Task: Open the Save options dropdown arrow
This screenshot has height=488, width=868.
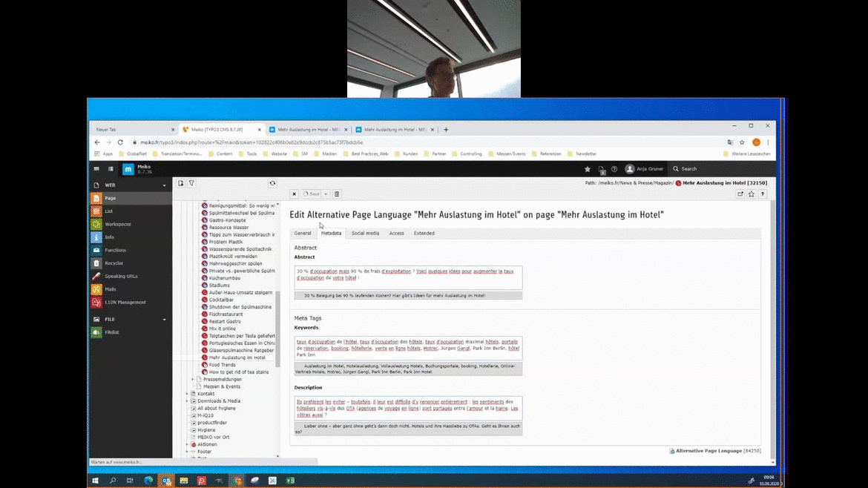Action: click(x=326, y=194)
